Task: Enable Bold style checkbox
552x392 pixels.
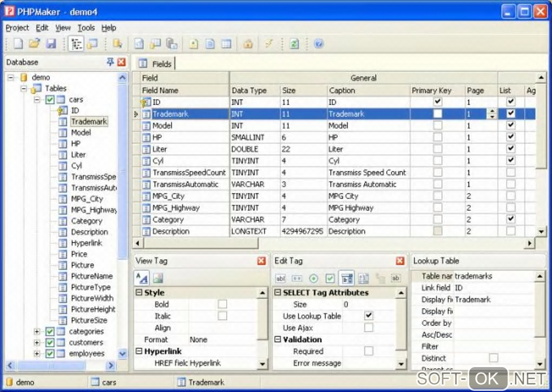Action: 222,304
